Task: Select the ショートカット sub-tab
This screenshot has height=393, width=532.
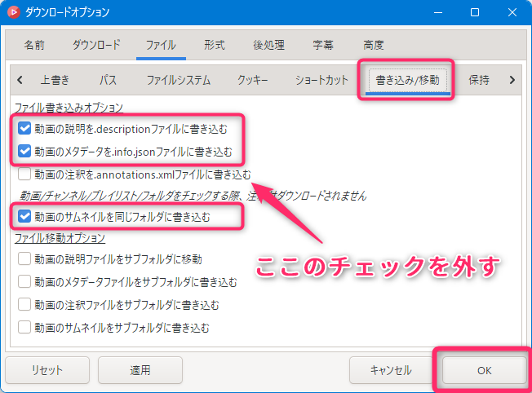Action: point(321,80)
